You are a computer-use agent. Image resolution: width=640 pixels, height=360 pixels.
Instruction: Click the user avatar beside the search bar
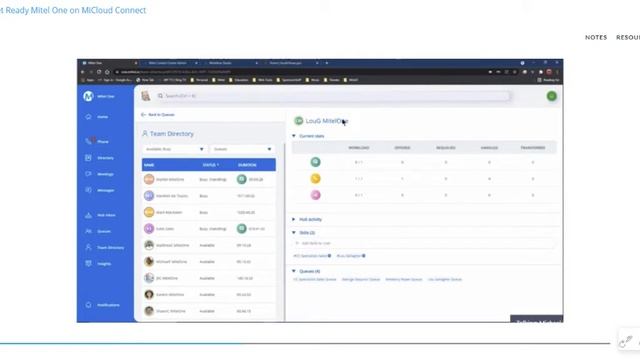[146, 96]
